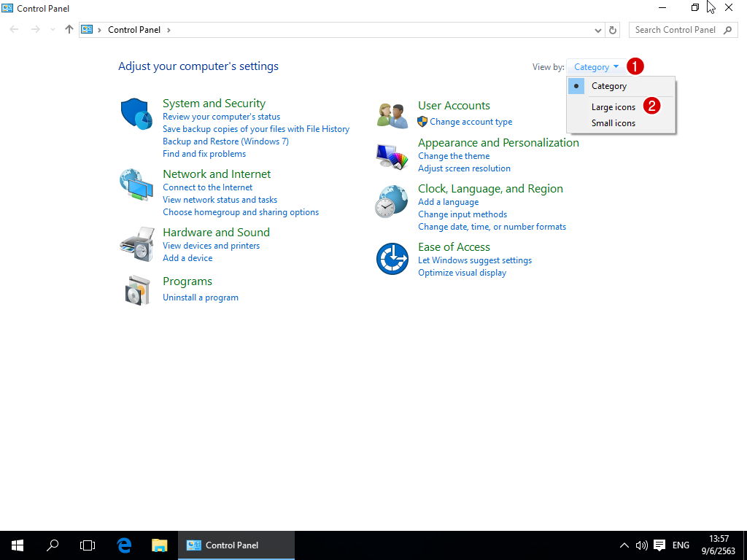The height and width of the screenshot is (560, 747).
Task: Expand the address bar history dropdown
Action: [x=598, y=30]
